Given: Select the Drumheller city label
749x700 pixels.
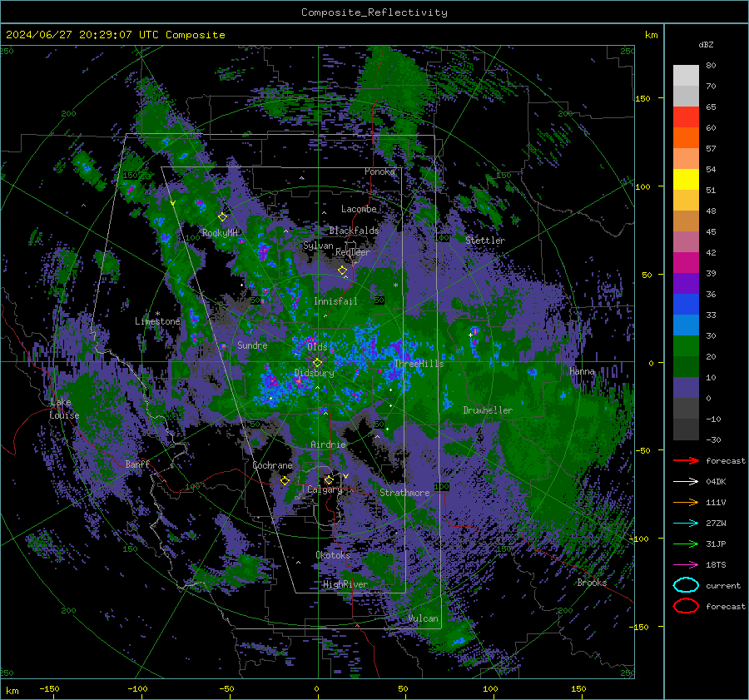Looking at the screenshot, I should (488, 410).
